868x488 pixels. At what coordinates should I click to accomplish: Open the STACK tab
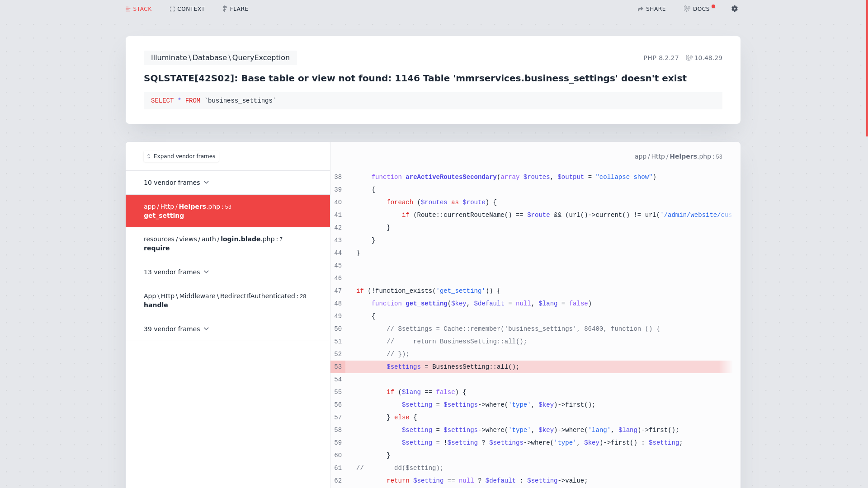[x=138, y=9]
